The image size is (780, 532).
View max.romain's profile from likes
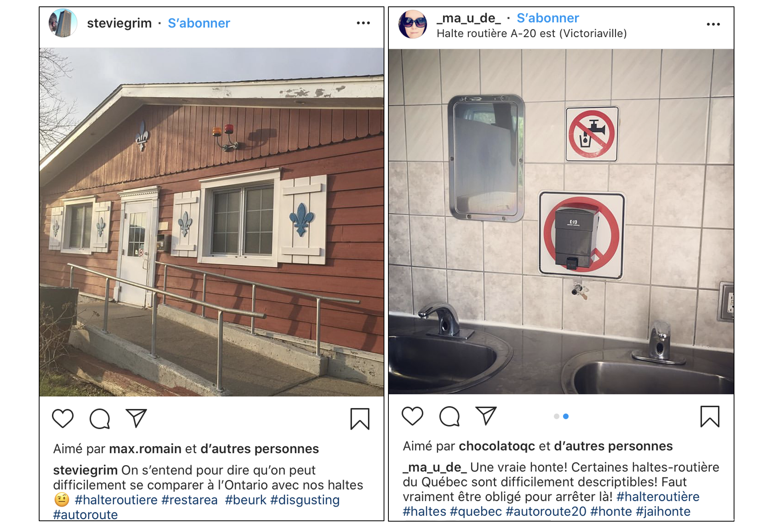pos(145,449)
